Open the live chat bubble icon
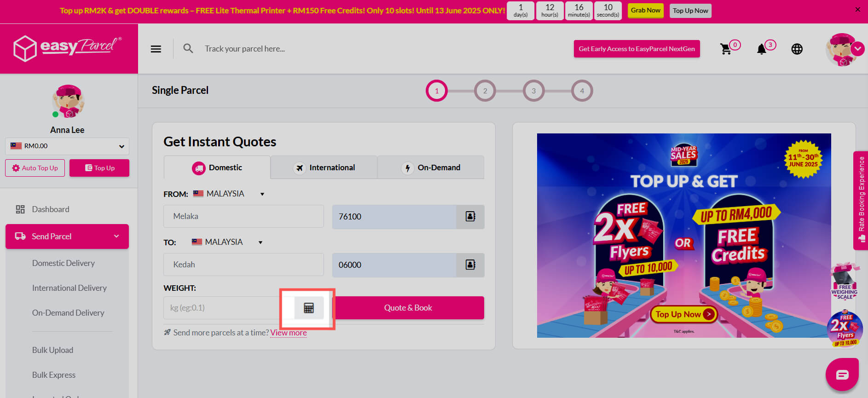This screenshot has height=398, width=868. [842, 375]
